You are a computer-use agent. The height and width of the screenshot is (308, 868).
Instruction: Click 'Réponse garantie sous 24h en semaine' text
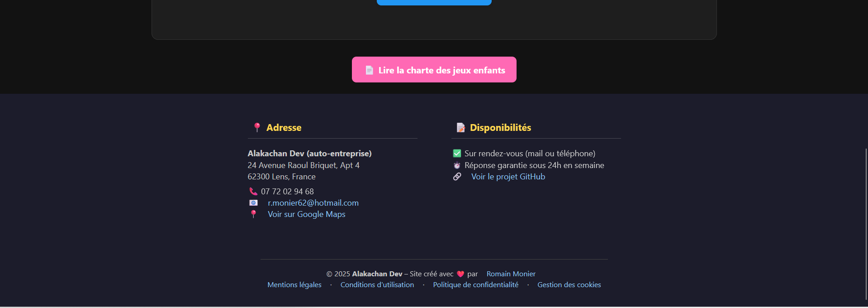pos(534,165)
